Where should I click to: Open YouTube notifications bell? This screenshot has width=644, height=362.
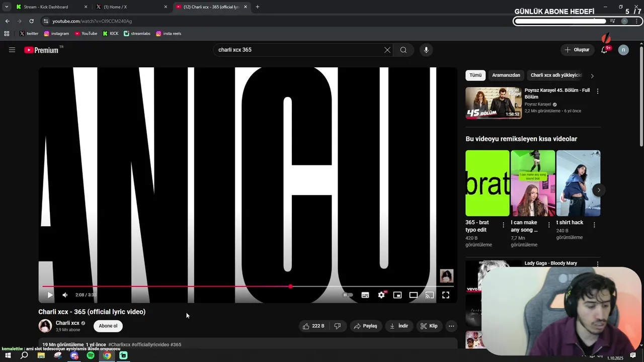click(x=605, y=50)
